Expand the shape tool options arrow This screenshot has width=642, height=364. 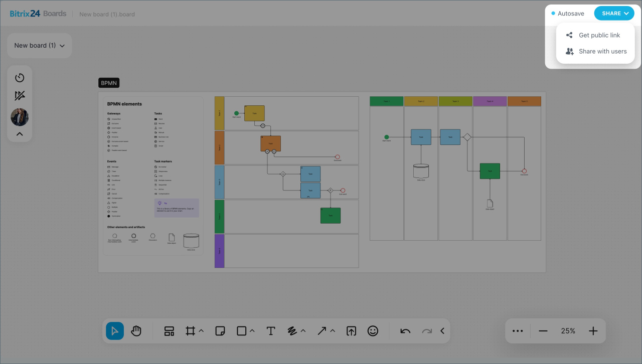[252, 331]
